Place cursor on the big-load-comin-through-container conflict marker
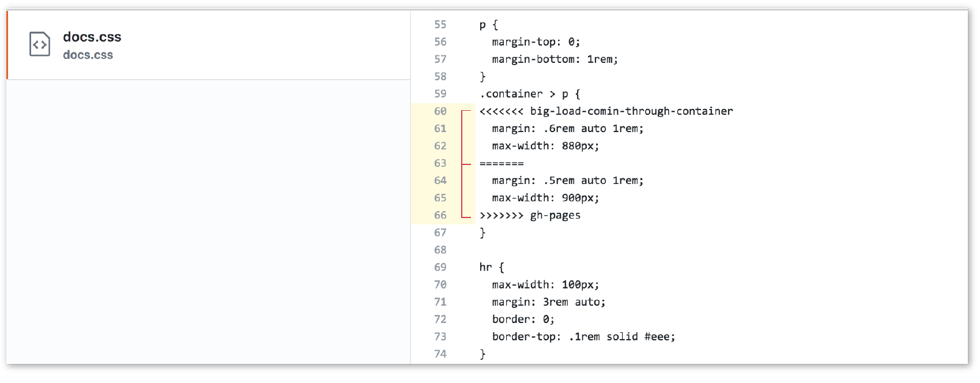The width and height of the screenshot is (980, 383). click(606, 111)
